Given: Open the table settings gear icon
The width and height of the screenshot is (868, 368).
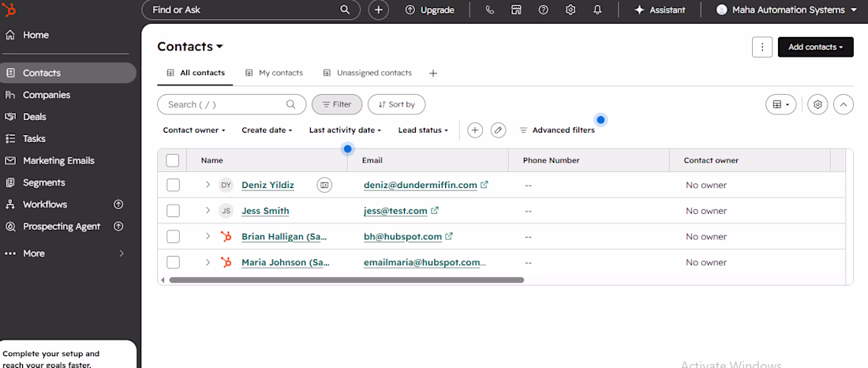Looking at the screenshot, I should [x=817, y=104].
